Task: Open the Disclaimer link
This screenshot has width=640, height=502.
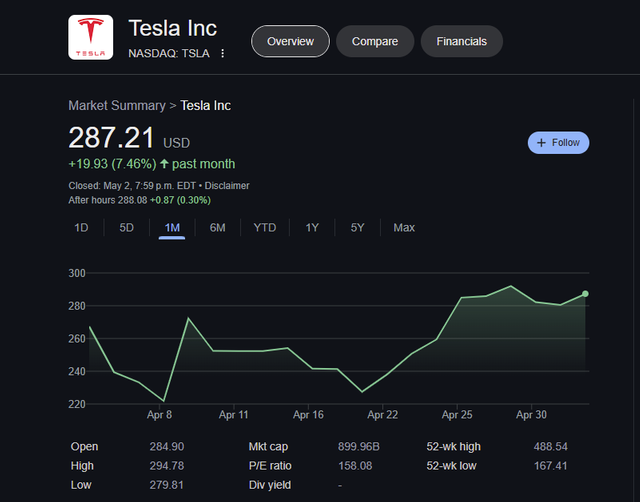Action: pos(227,186)
